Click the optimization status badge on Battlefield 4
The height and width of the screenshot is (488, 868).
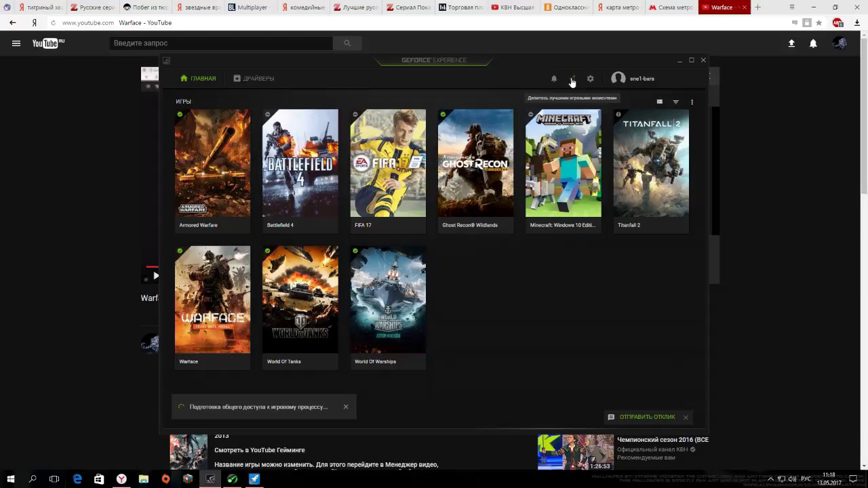tap(268, 114)
